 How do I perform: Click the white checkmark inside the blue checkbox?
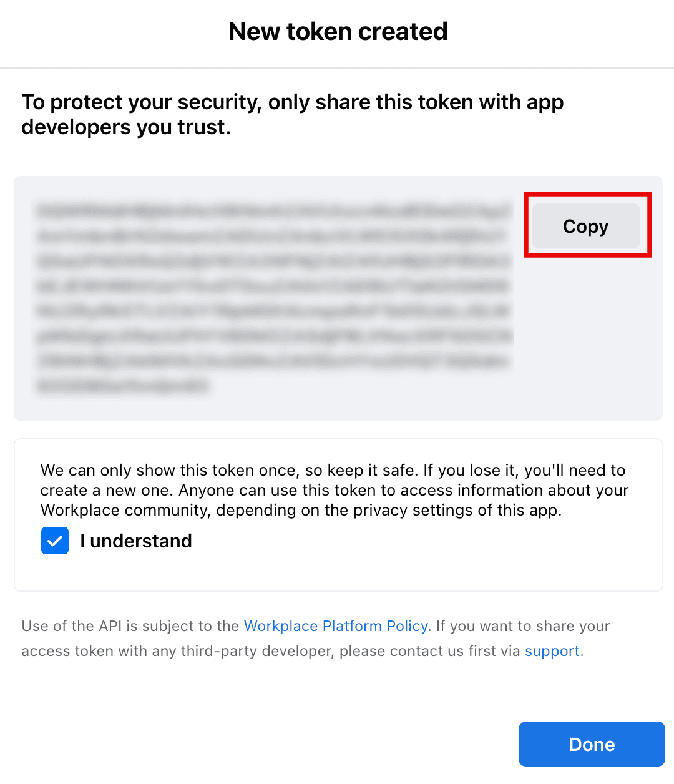[x=55, y=541]
